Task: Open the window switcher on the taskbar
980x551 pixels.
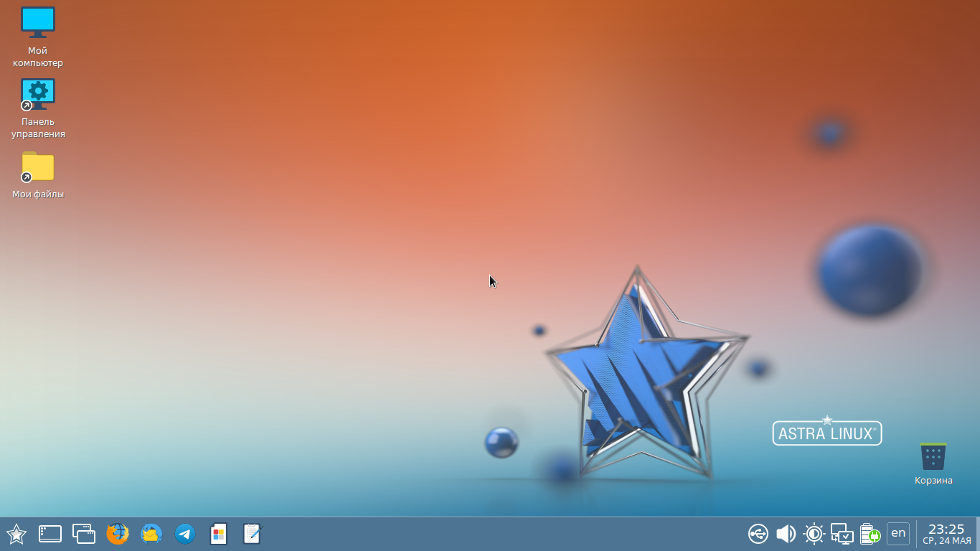Action: point(83,534)
